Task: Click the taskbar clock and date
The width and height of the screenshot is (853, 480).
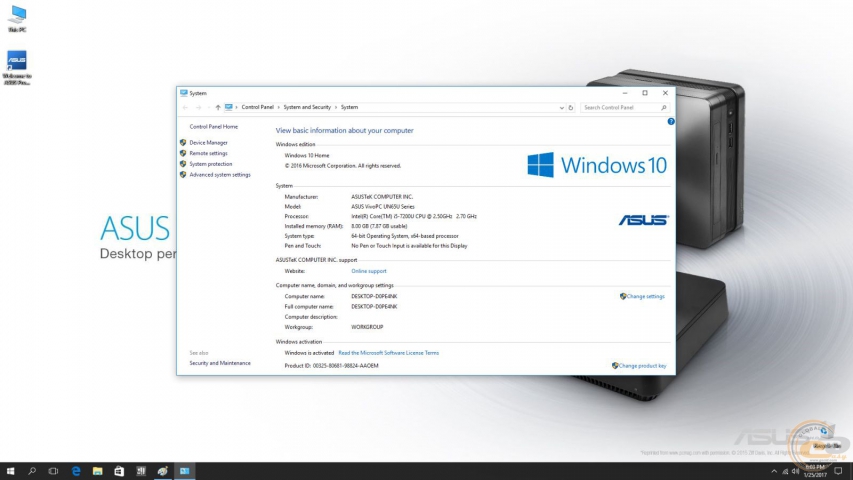Action: (x=815, y=471)
